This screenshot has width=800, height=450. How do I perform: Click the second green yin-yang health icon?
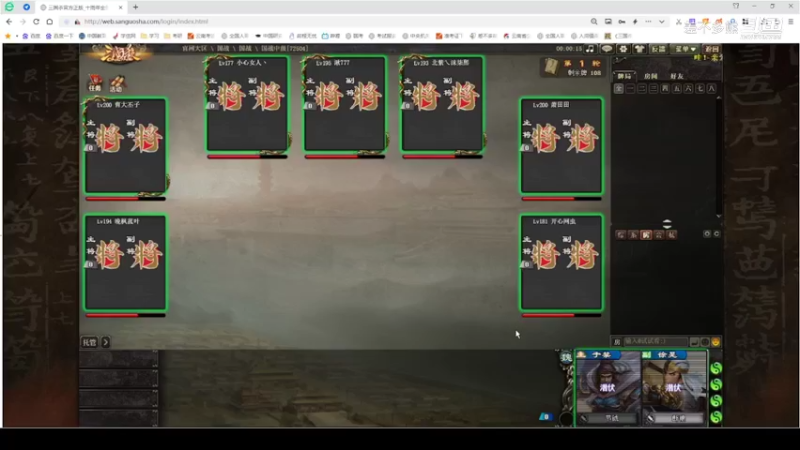click(x=716, y=385)
